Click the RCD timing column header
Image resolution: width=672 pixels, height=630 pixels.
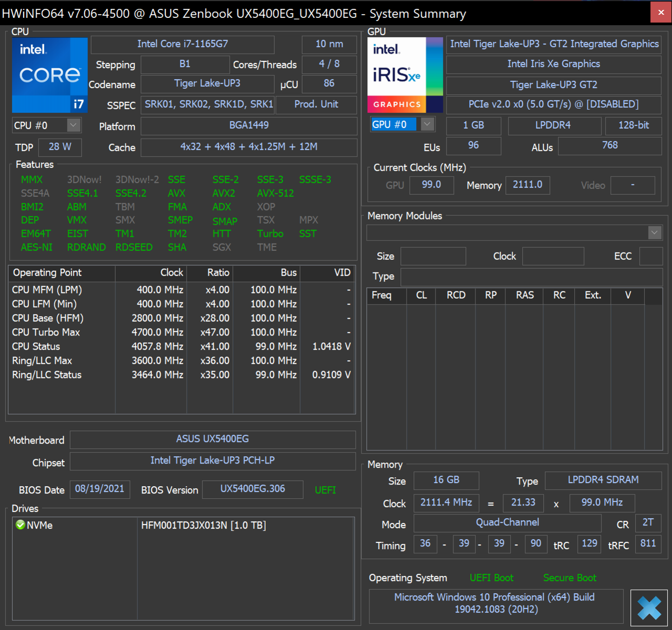pos(456,296)
